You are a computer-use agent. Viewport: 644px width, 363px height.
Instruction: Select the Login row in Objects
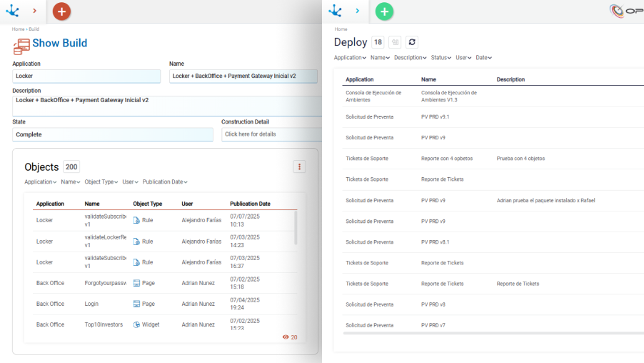coord(165,304)
